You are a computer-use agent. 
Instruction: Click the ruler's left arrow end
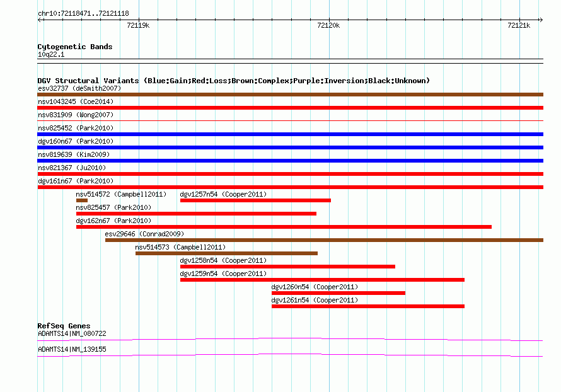pyautogui.click(x=39, y=20)
